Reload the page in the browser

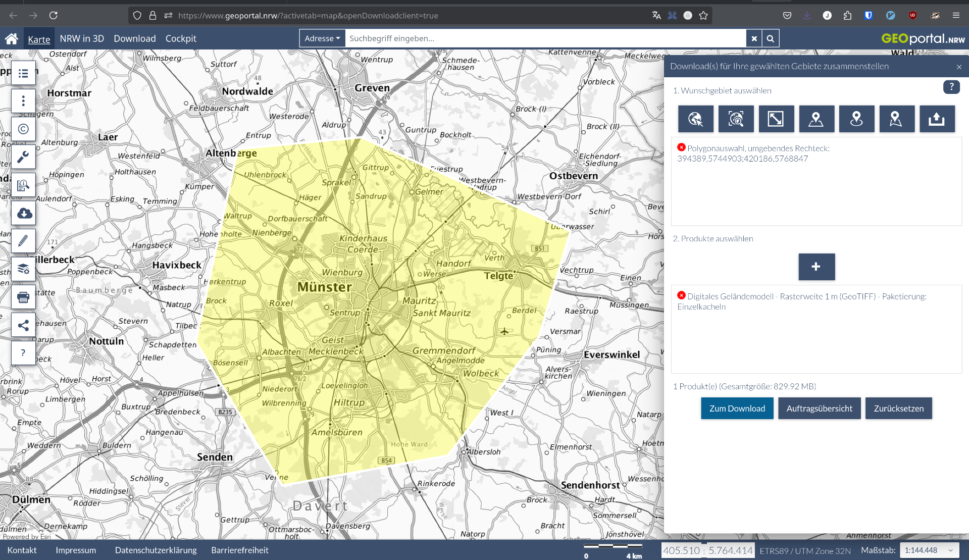click(x=53, y=15)
